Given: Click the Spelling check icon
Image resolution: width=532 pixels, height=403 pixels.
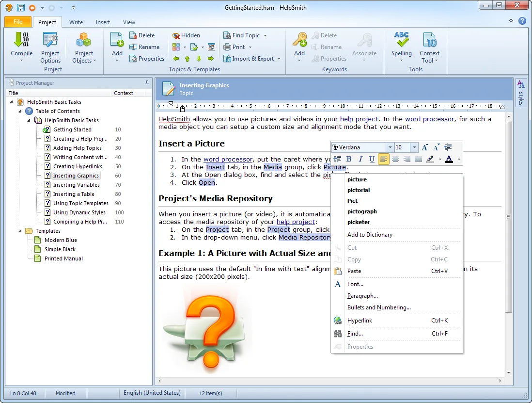Looking at the screenshot, I should click(401, 40).
